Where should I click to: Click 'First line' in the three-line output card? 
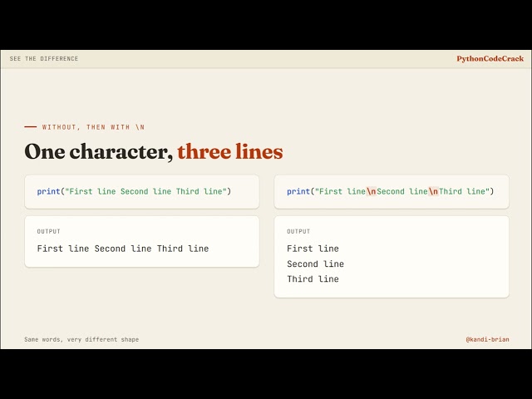click(x=313, y=249)
